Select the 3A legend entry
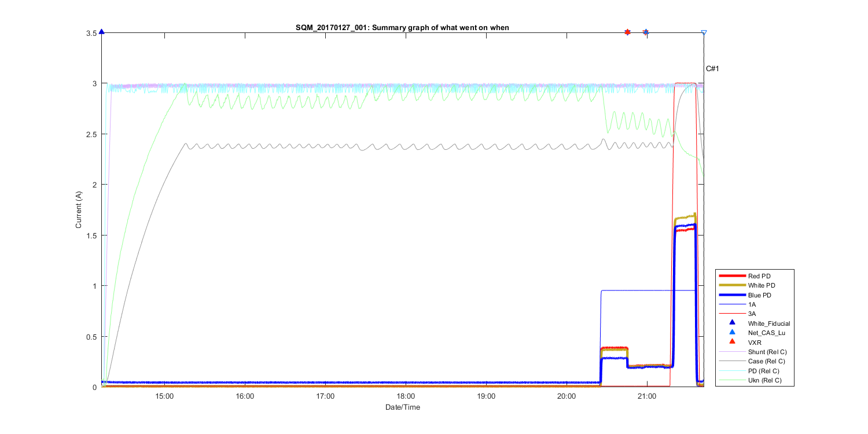The width and height of the screenshot is (868, 434). coord(752,314)
